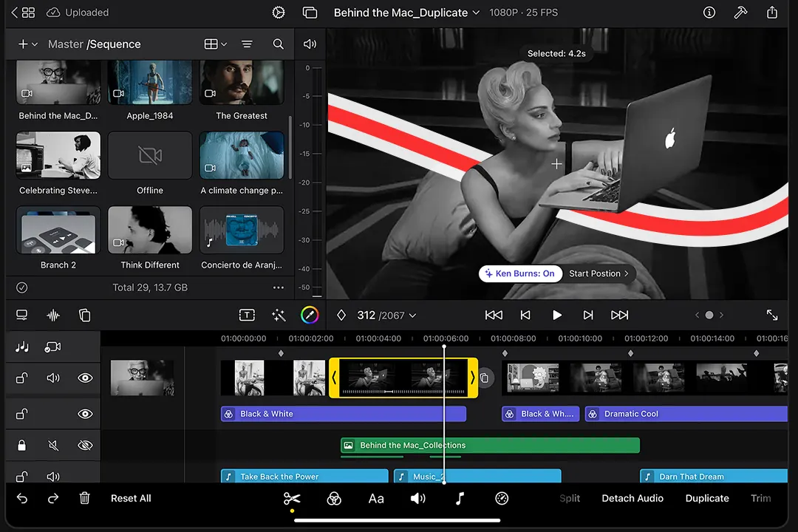Open the media library more options dots

(x=279, y=287)
